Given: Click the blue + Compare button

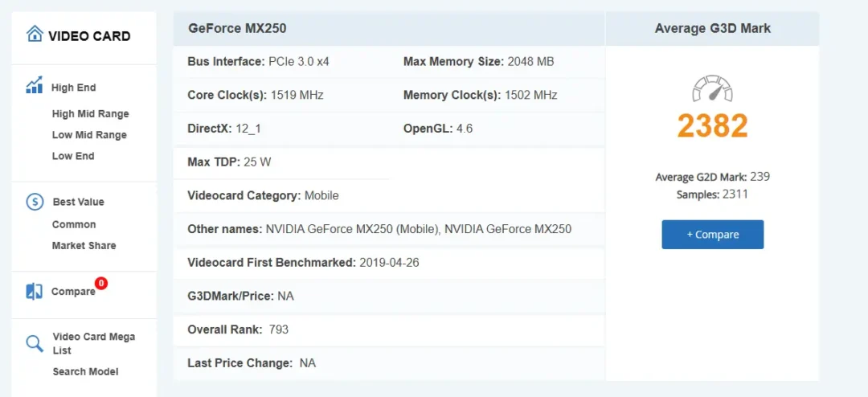Looking at the screenshot, I should tap(712, 235).
